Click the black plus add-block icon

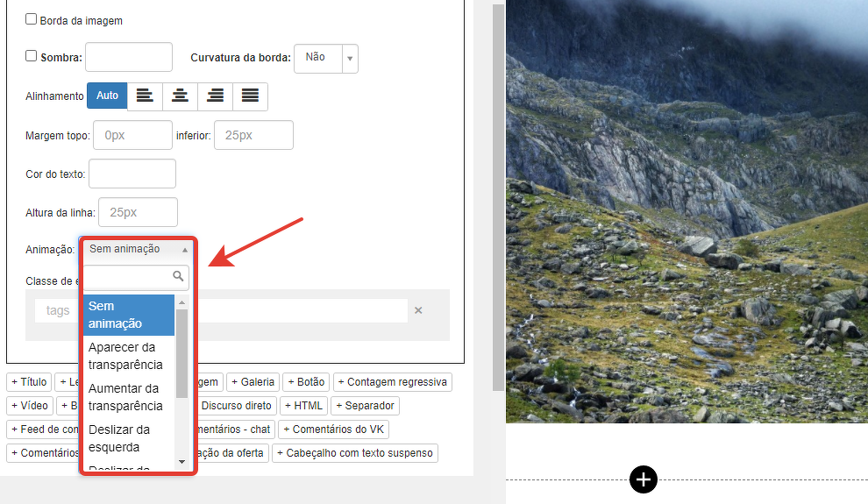point(644,479)
